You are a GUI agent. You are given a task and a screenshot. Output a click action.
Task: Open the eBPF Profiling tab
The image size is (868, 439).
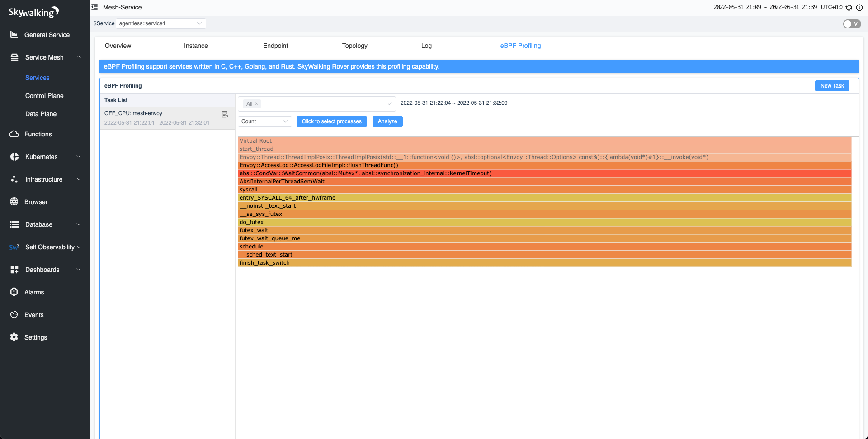(x=520, y=46)
